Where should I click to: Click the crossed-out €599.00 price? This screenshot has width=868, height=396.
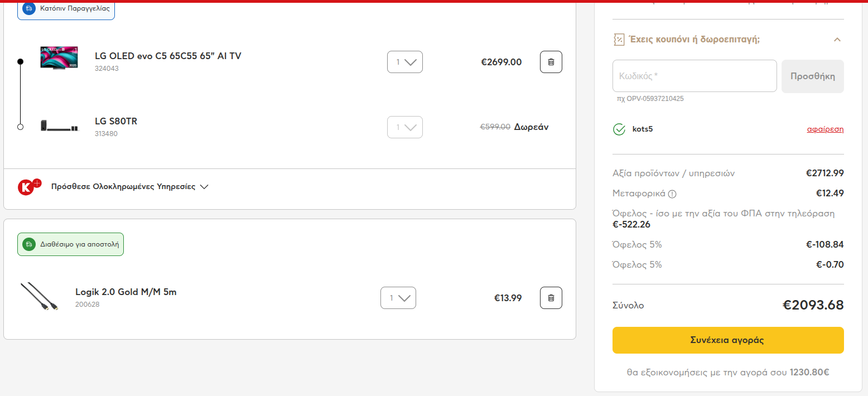[495, 127]
